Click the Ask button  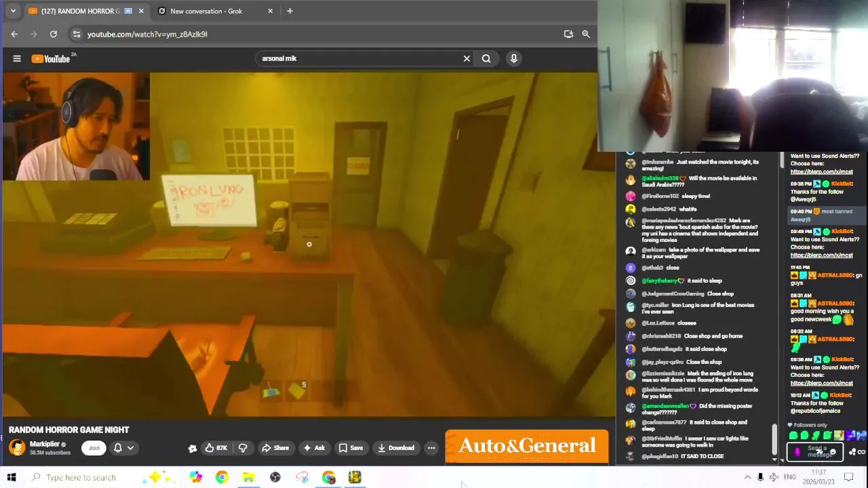(314, 448)
